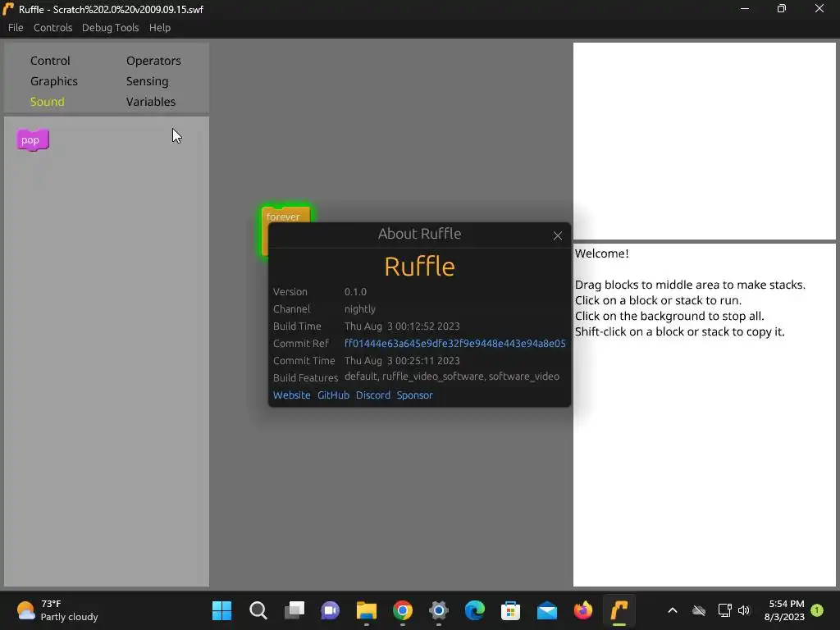Click the Commit Time value ending 00:25:11 2023
Screen dimensions: 840x630
point(402,361)
